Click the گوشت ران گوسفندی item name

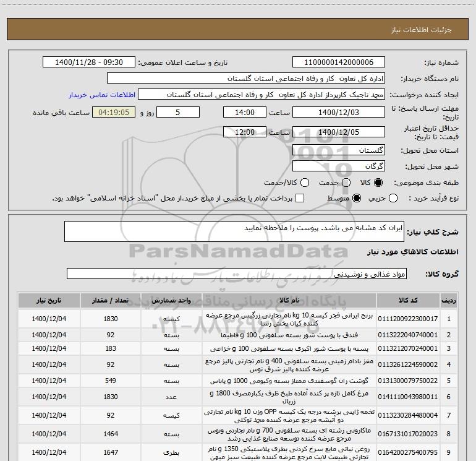pos(289,381)
